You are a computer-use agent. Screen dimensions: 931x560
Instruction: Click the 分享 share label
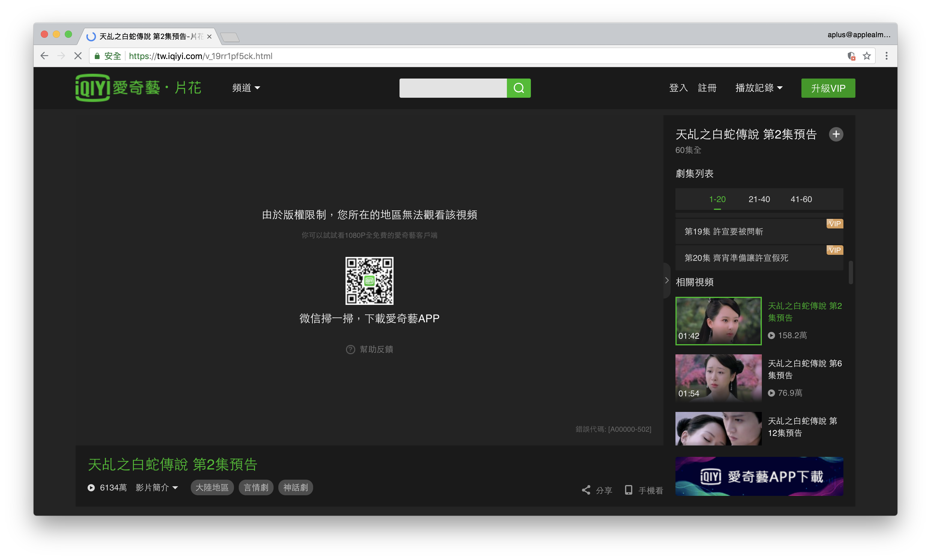click(x=604, y=490)
